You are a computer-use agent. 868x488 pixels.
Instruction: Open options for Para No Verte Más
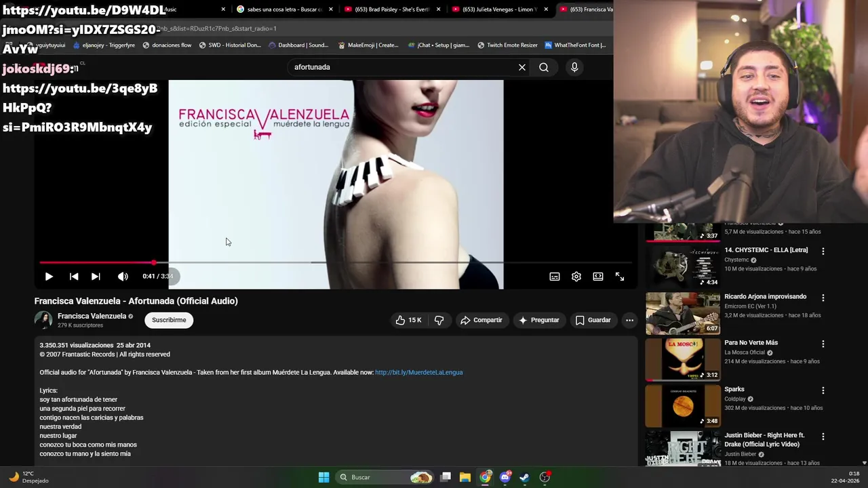click(x=823, y=344)
